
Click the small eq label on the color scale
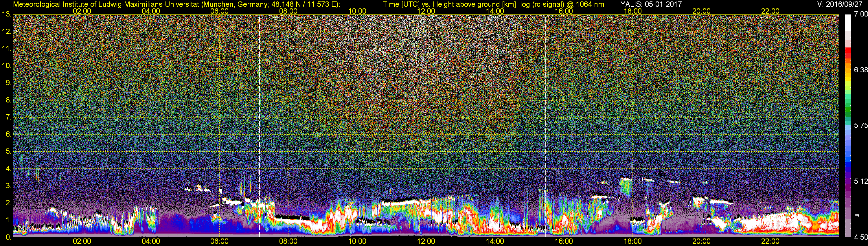tap(857, 215)
